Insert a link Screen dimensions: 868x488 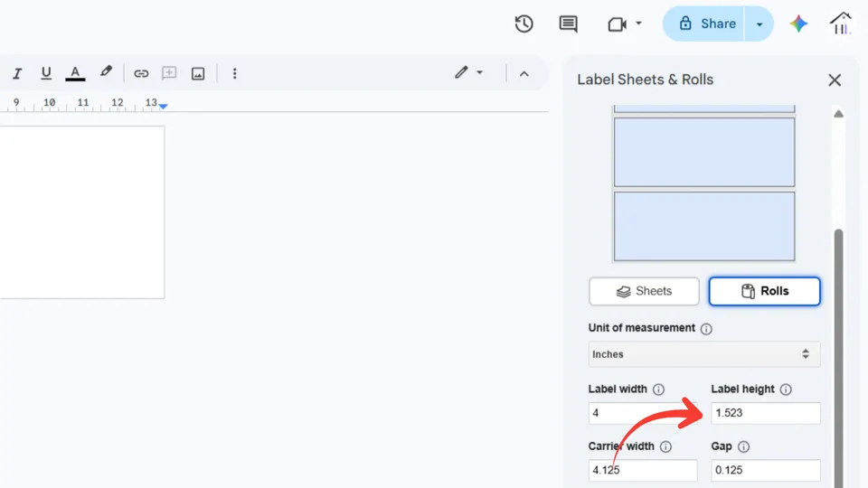[x=141, y=73]
